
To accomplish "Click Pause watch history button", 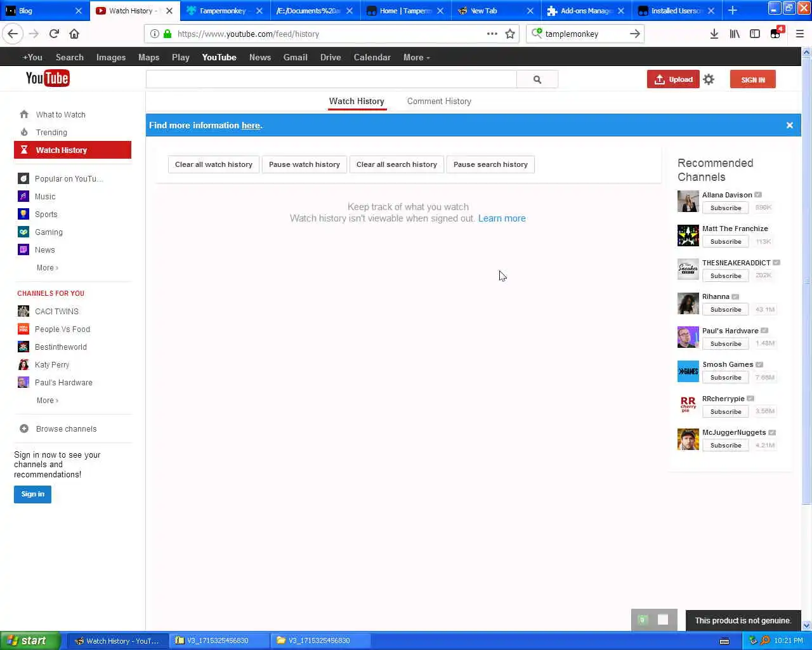I will 304,164.
